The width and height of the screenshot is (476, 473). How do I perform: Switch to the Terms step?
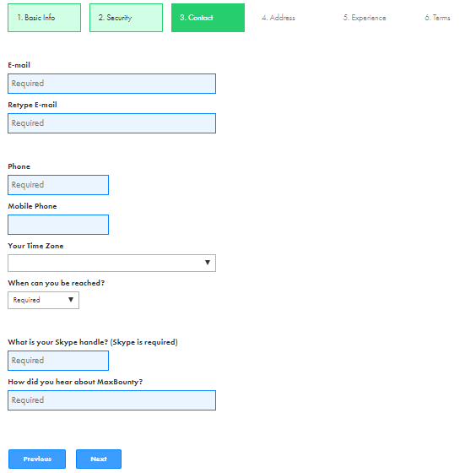437,18
